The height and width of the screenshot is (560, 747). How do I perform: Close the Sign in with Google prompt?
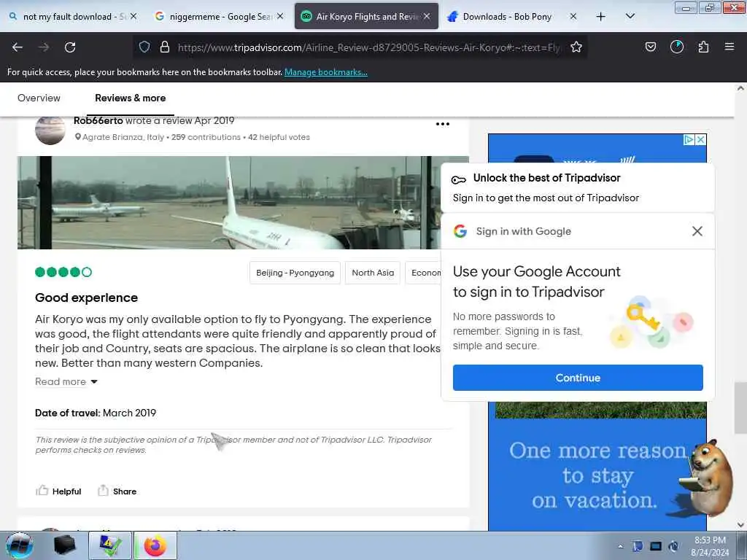pos(697,231)
